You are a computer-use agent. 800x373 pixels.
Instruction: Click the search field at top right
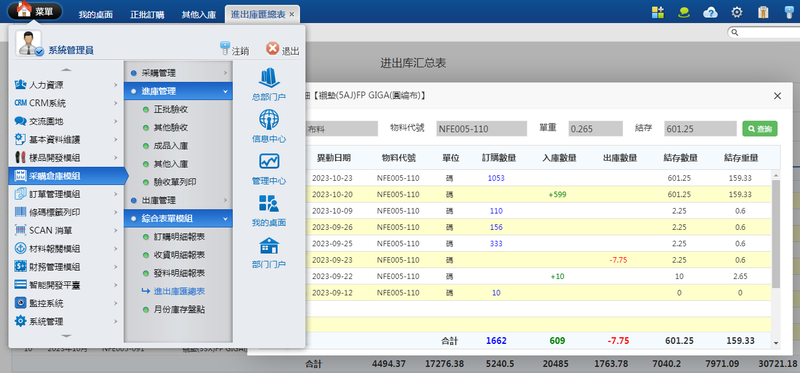tap(765, 32)
